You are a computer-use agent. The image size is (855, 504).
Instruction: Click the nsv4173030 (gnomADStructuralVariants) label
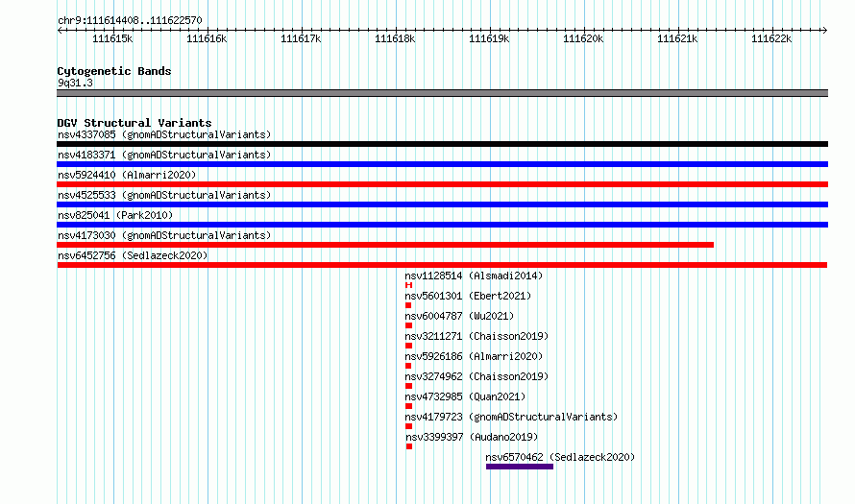pyautogui.click(x=164, y=235)
